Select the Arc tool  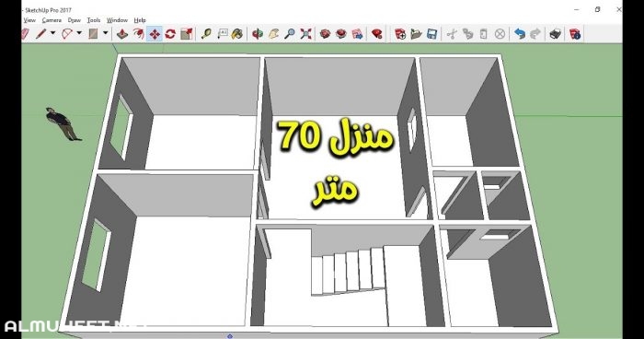(x=66, y=34)
